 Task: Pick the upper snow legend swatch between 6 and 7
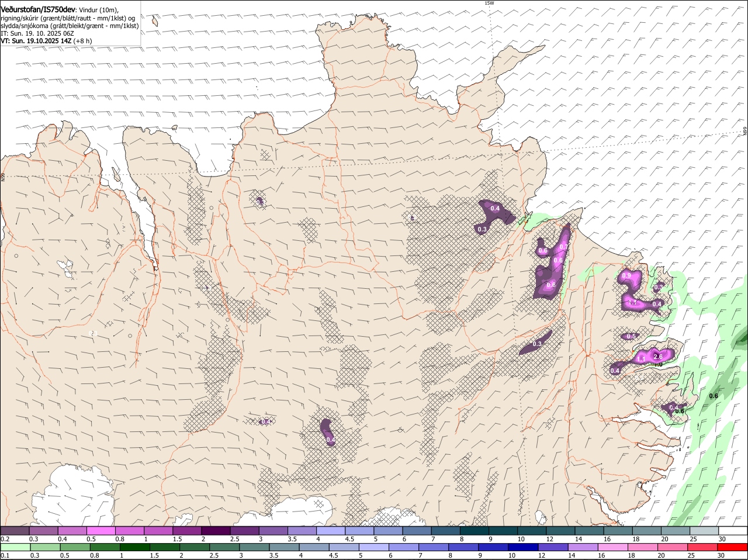click(x=417, y=530)
